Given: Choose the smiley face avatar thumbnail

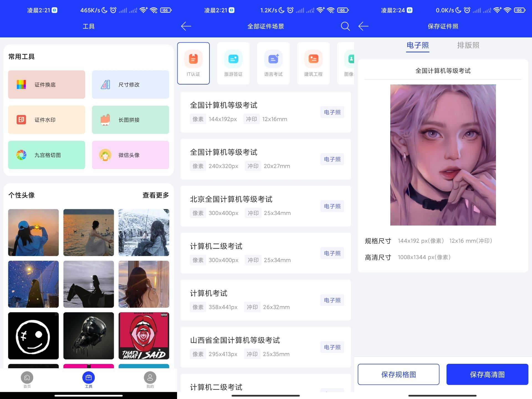Looking at the screenshot, I should pyautogui.click(x=33, y=336).
